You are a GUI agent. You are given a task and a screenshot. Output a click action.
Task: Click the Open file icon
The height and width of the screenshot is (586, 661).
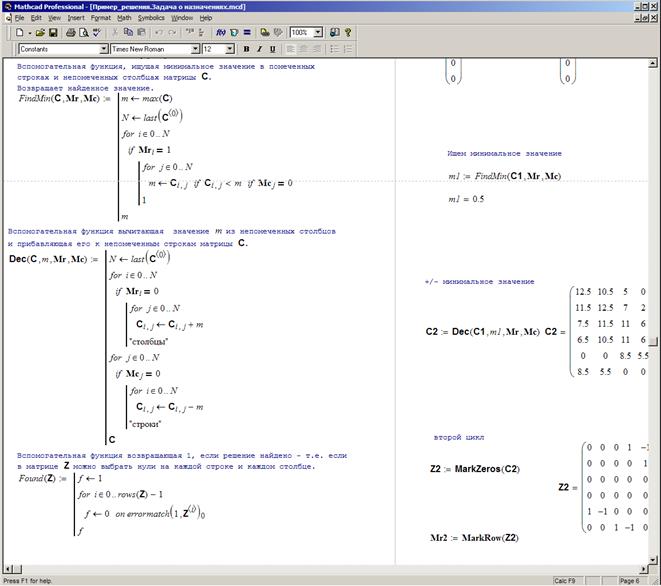tap(38, 32)
